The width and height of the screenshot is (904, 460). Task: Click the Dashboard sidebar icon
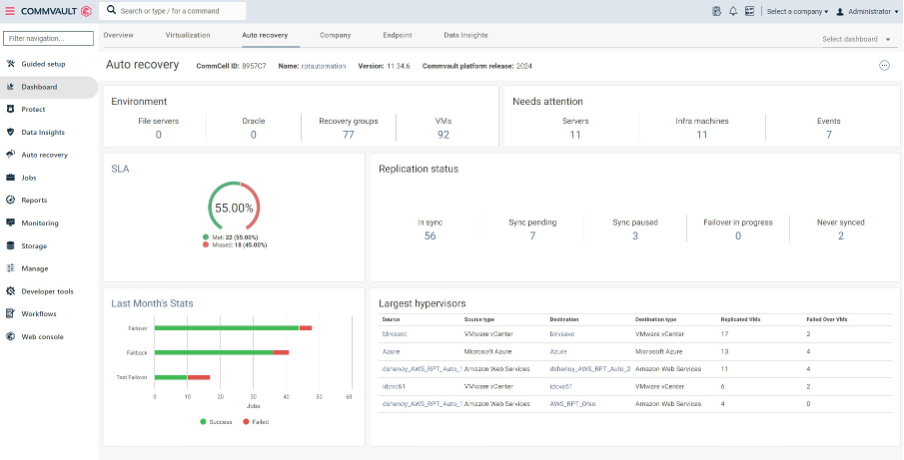pos(10,87)
